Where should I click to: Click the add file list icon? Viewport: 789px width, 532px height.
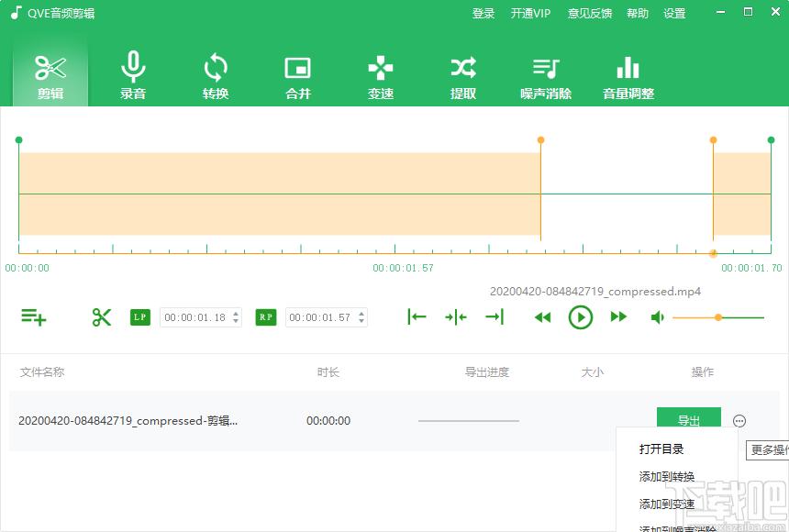[34, 317]
